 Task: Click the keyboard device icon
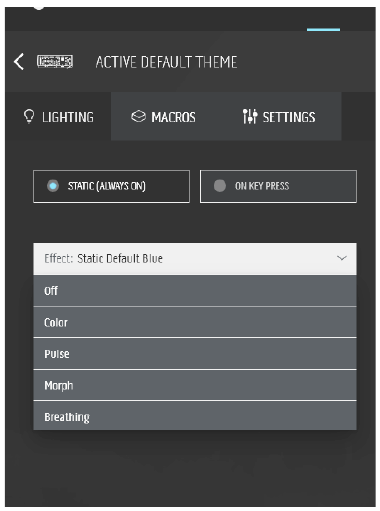(55, 62)
